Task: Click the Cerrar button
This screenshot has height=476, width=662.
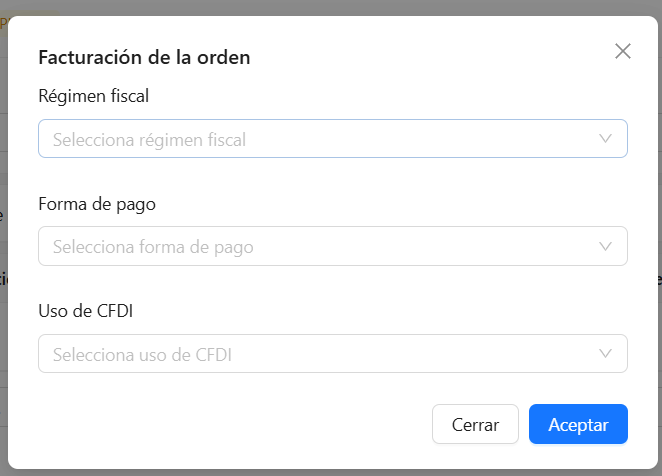Action: 475,424
